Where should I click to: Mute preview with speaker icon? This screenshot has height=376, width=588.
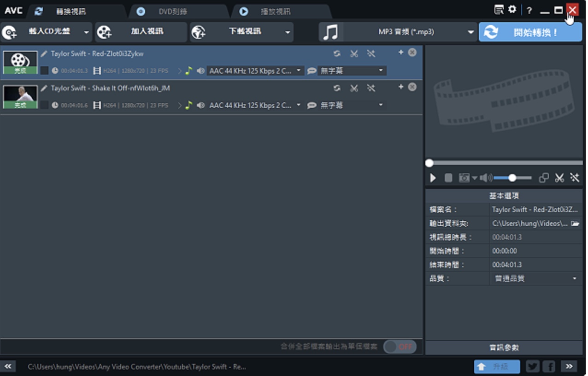[x=486, y=178]
